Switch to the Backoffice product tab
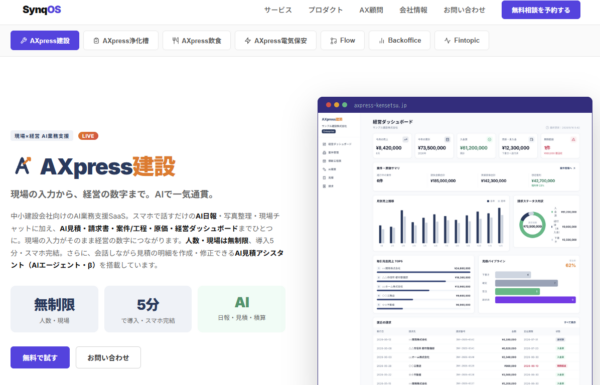The image size is (600, 385). [x=399, y=41]
